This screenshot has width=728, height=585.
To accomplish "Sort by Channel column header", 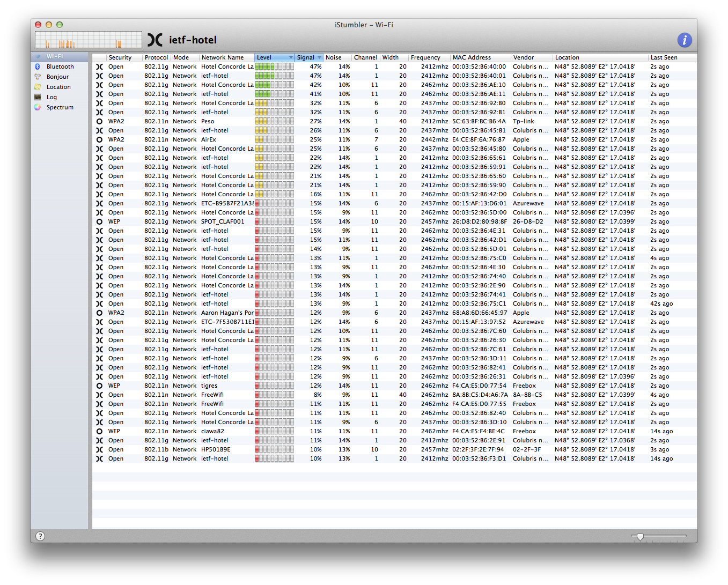I will pyautogui.click(x=365, y=57).
